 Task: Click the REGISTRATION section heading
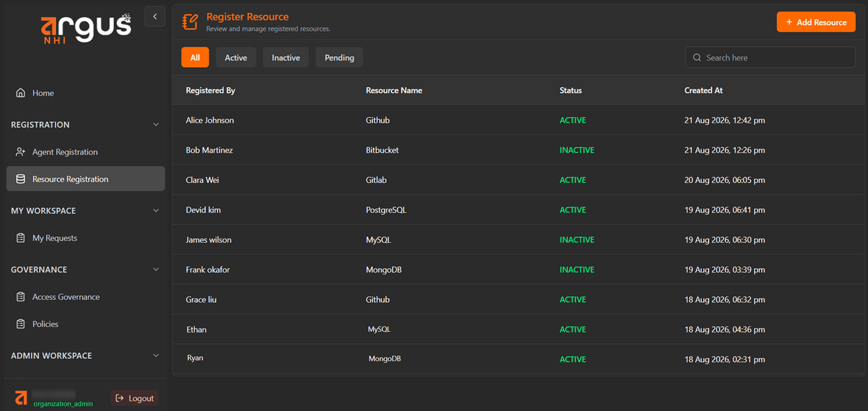[40, 125]
